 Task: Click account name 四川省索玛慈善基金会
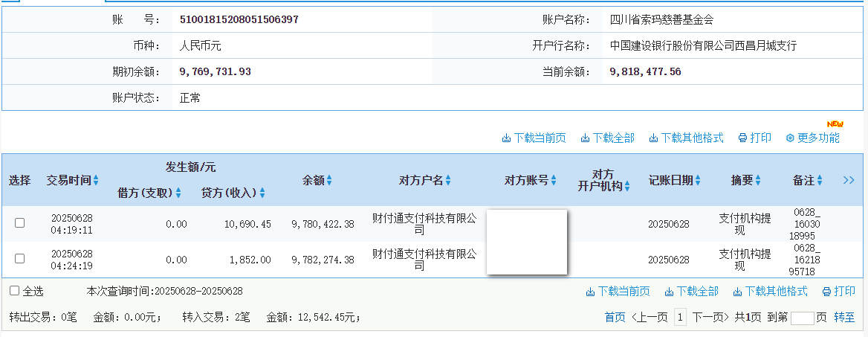tap(661, 20)
